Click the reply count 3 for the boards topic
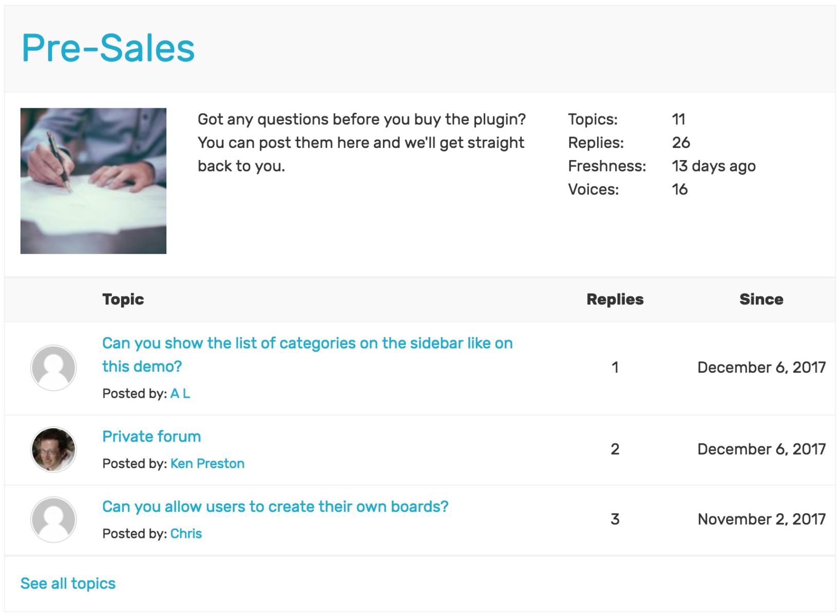The height and width of the screenshot is (616, 840). point(615,519)
